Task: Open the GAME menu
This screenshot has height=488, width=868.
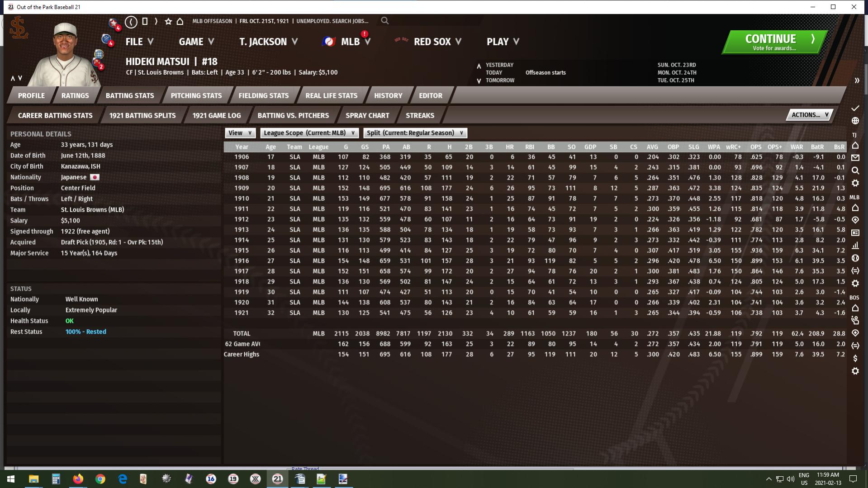Action: coord(196,42)
